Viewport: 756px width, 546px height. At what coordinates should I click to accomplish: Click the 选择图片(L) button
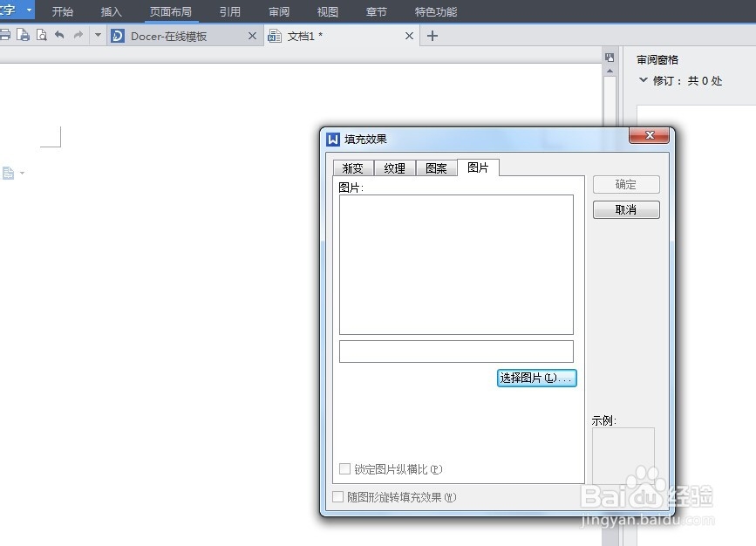535,378
